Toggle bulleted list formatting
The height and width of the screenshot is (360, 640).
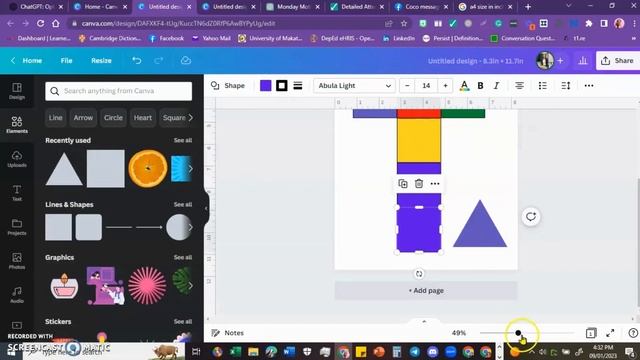pos(542,86)
